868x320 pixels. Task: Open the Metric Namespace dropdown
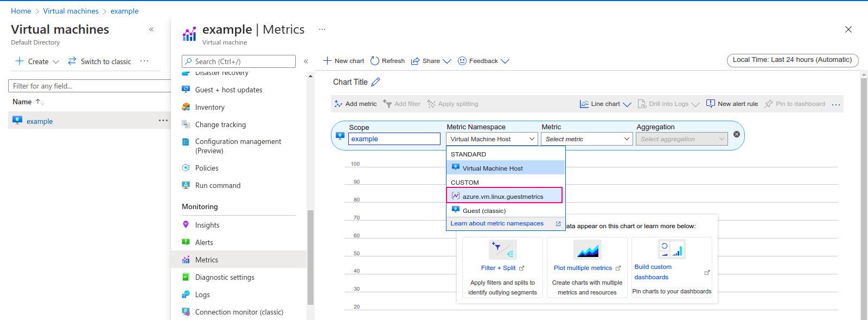click(x=492, y=139)
